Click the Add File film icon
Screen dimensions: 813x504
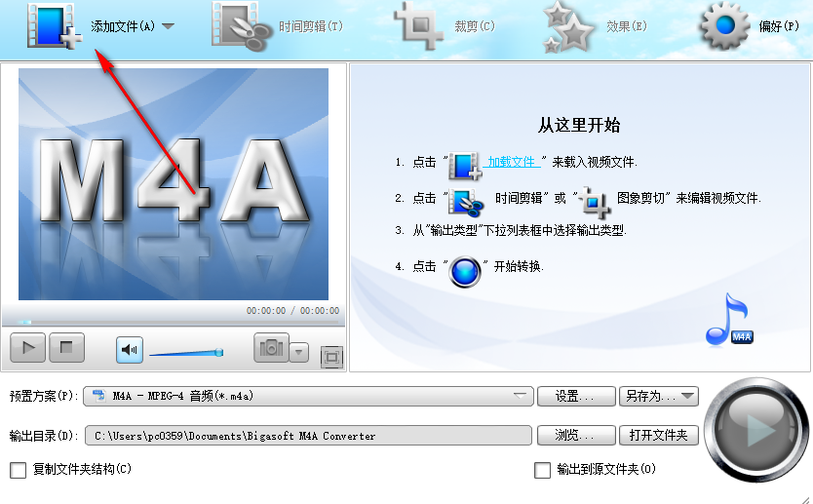54,26
